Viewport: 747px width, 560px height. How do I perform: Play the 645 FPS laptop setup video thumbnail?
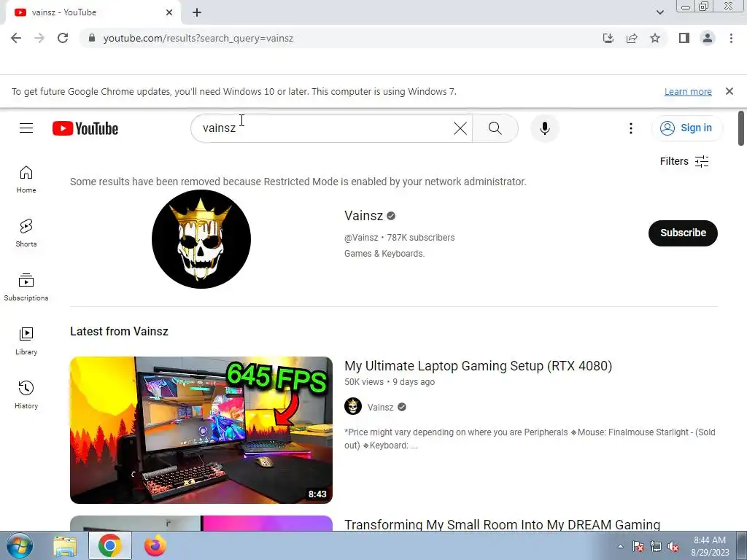pos(201,430)
